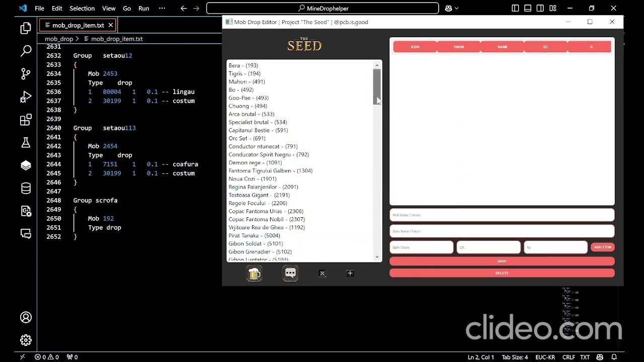Click the QT. input field

click(x=489, y=247)
